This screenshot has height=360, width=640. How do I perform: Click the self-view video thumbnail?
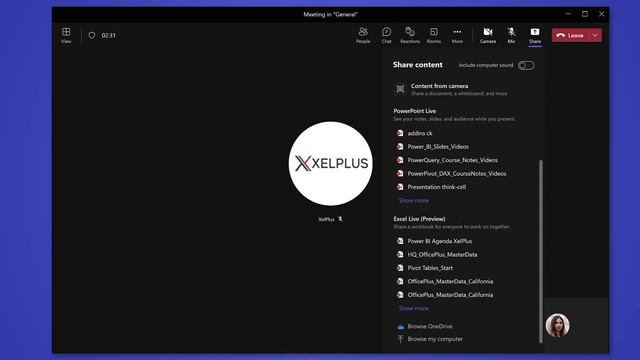coord(558,325)
